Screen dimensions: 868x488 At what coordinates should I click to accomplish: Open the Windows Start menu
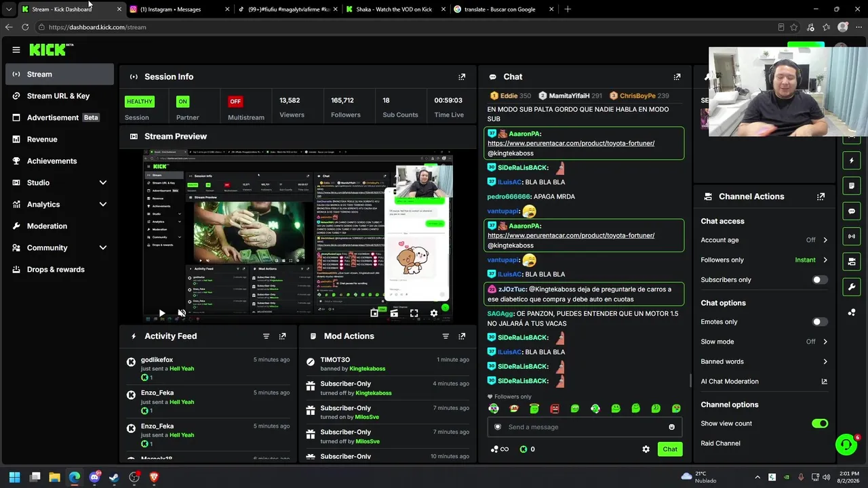pyautogui.click(x=15, y=477)
